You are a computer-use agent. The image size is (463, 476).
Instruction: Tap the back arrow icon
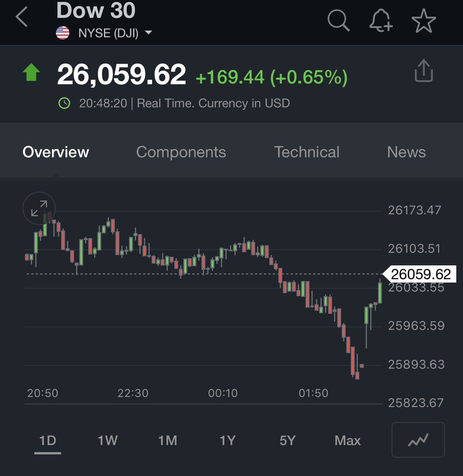(x=22, y=18)
